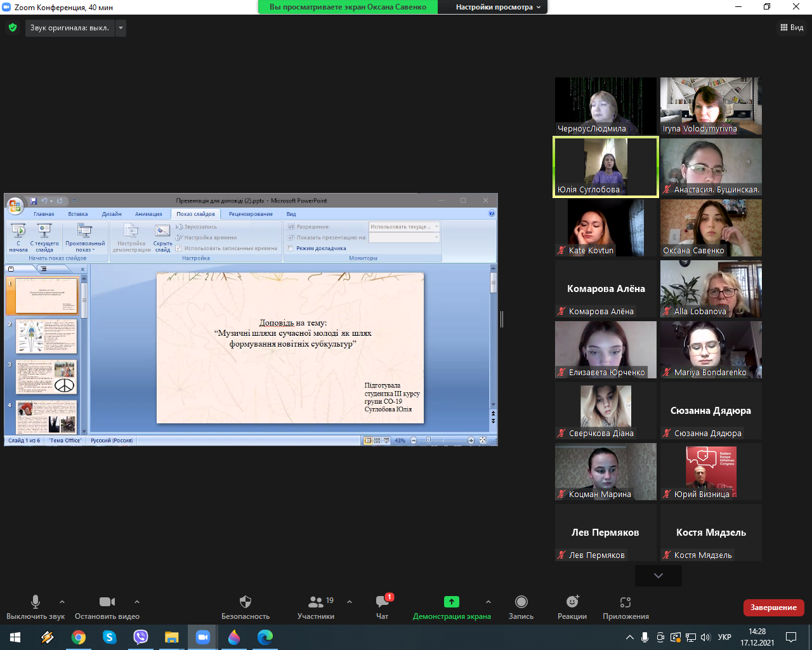
Task: Open the Apps (Приложения) panel
Action: click(x=625, y=607)
